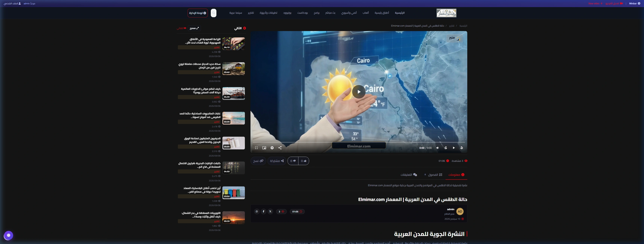Click the التالي up-next play icon
This screenshot has width=644, height=244.
[x=244, y=28]
